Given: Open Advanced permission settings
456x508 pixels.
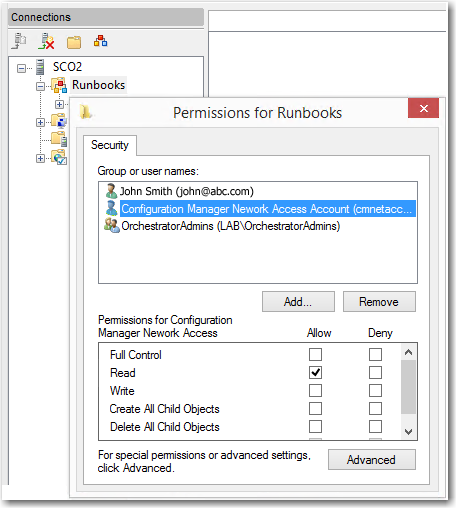Looking at the screenshot, I should (x=372, y=460).
